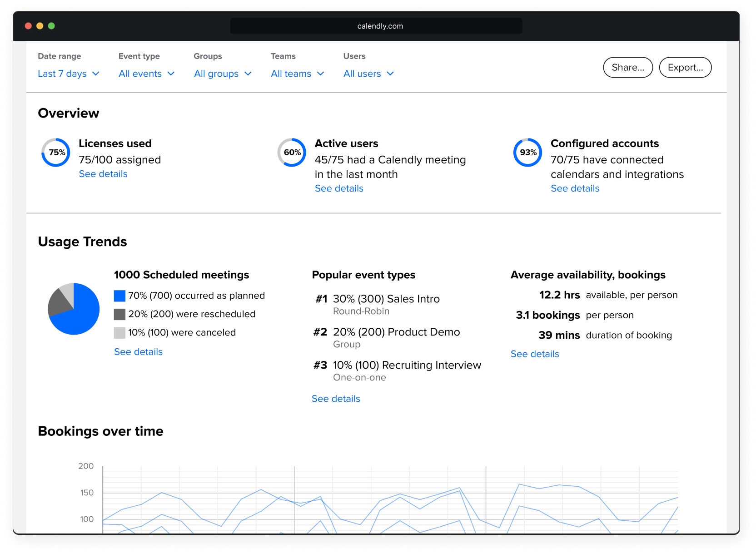The height and width of the screenshot is (553, 756).
Task: Click the blue 'occurred as planned' legend square
Action: 119,296
